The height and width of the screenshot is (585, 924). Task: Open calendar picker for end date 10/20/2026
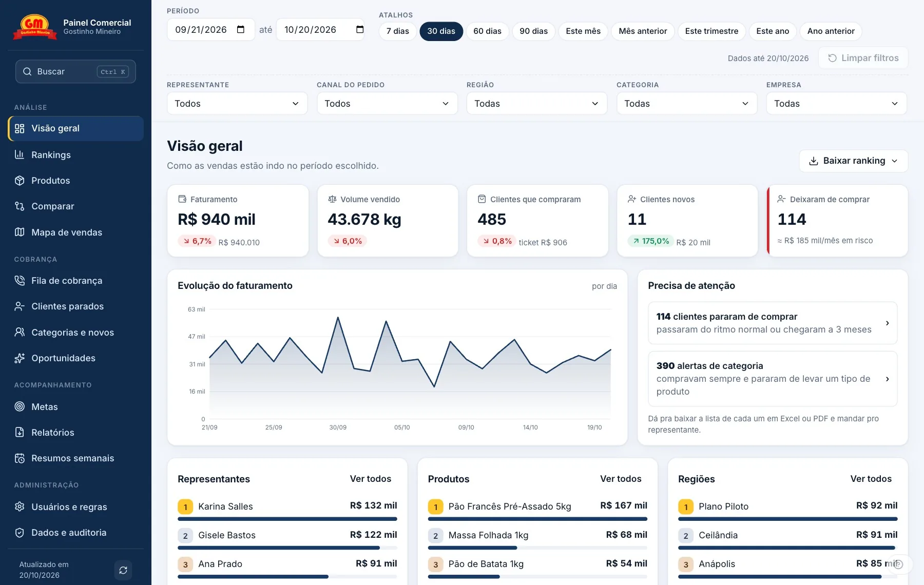coord(360,30)
